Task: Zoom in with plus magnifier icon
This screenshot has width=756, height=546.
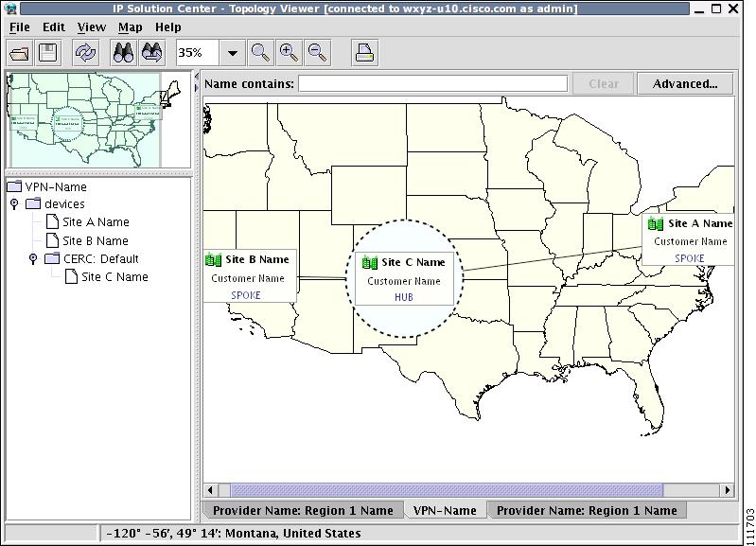Action: click(x=289, y=53)
